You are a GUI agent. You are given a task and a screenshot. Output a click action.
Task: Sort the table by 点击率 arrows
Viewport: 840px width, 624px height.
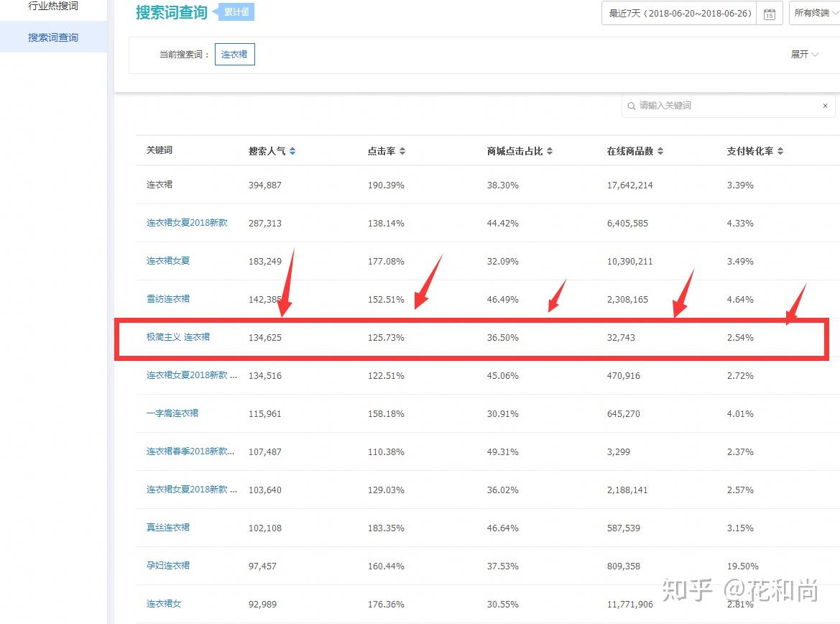402,151
